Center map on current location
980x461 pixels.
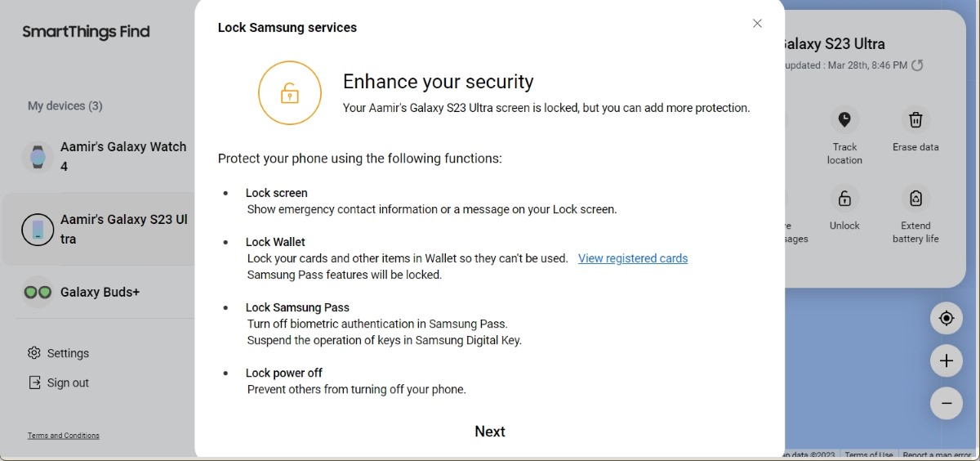point(947,318)
